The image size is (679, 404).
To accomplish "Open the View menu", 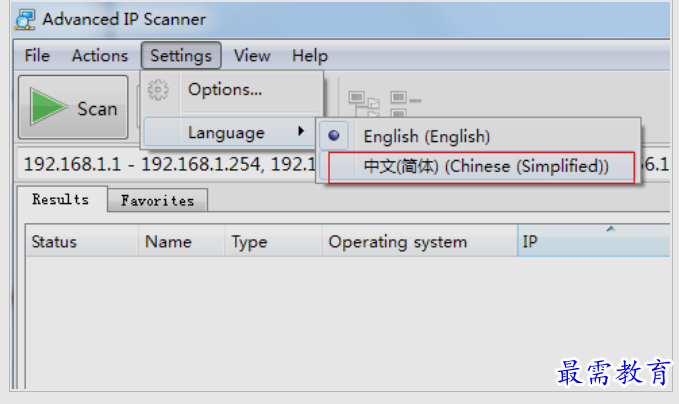I will click(252, 56).
